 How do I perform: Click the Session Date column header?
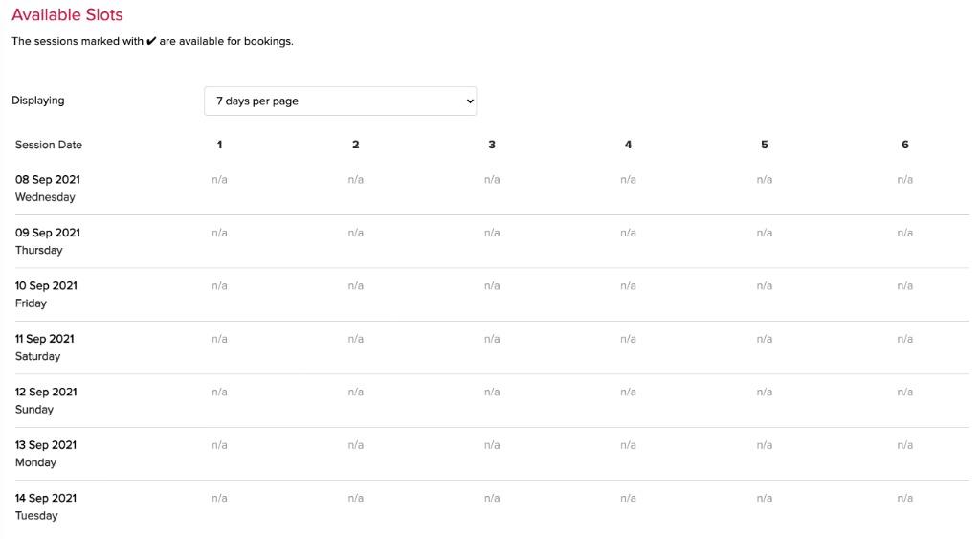pyautogui.click(x=49, y=145)
